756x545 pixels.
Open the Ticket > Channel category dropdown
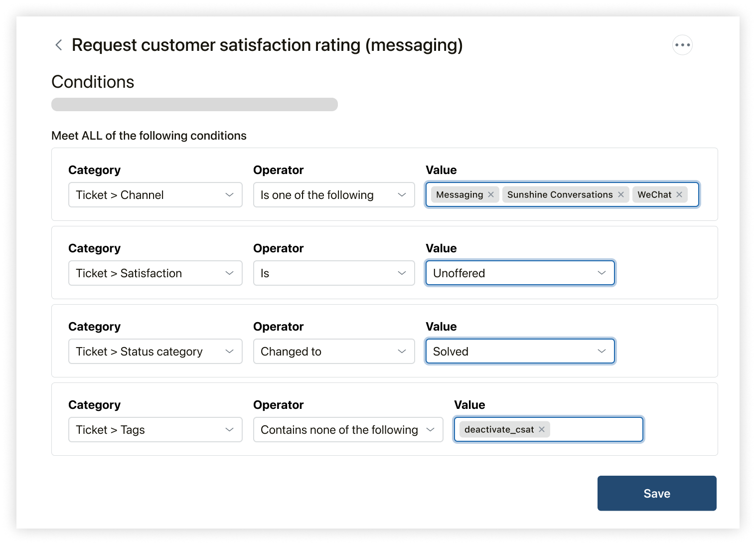pyautogui.click(x=155, y=195)
